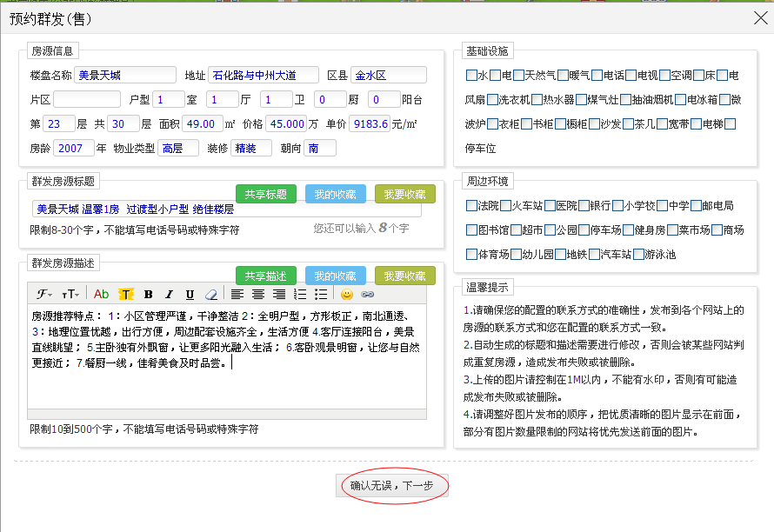774x532 pixels.
Task: Click the 楼盘名称 field with 美景天城
Action: click(125, 75)
